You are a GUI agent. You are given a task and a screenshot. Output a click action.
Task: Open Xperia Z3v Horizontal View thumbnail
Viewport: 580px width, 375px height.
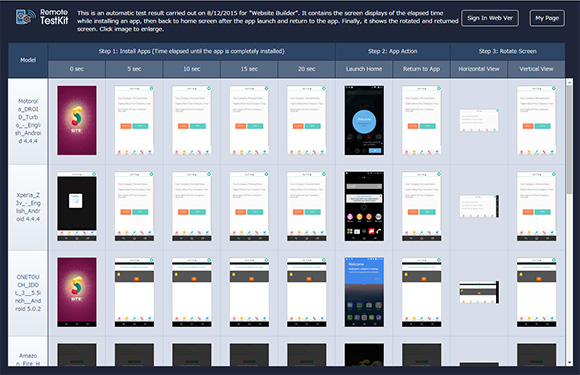(479, 206)
